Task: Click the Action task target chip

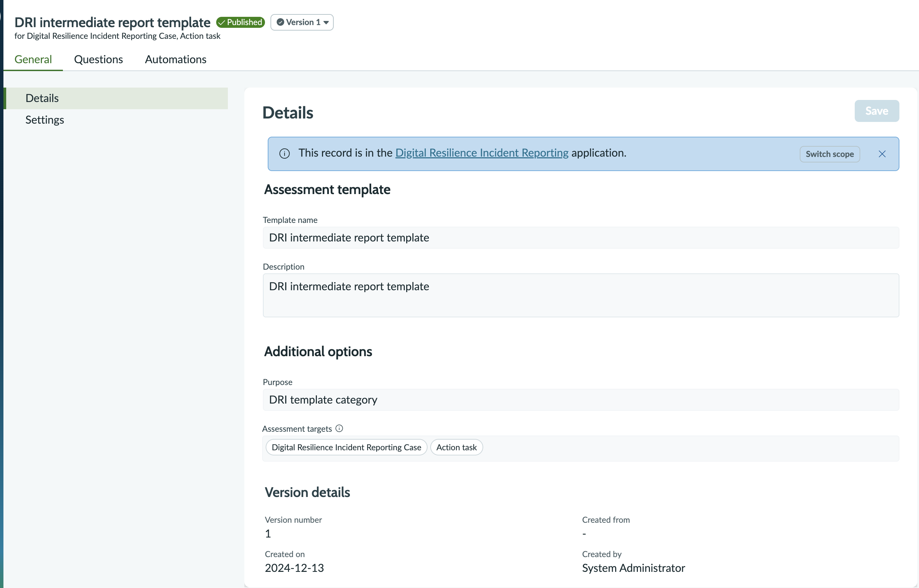Action: pyautogui.click(x=456, y=447)
